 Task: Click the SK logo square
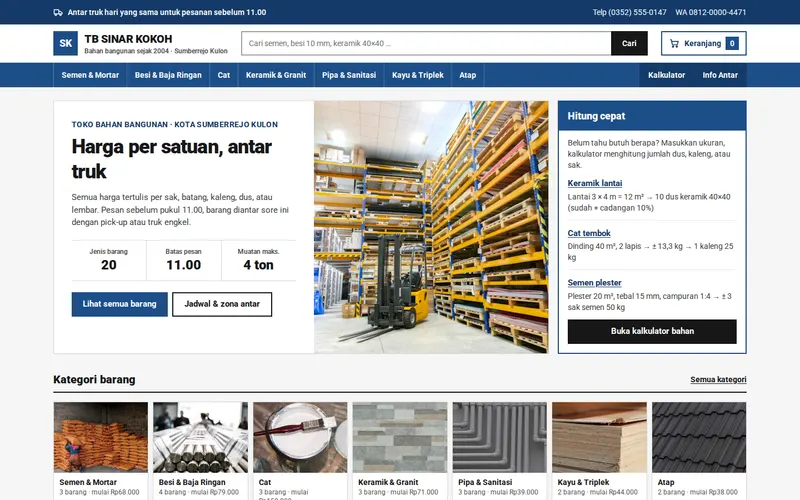tap(65, 43)
